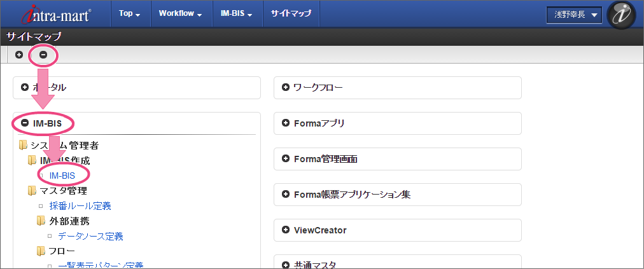Image resolution: width=644 pixels, height=269 pixels.
Task: Expand the ワークフロー section
Action: 286,88
